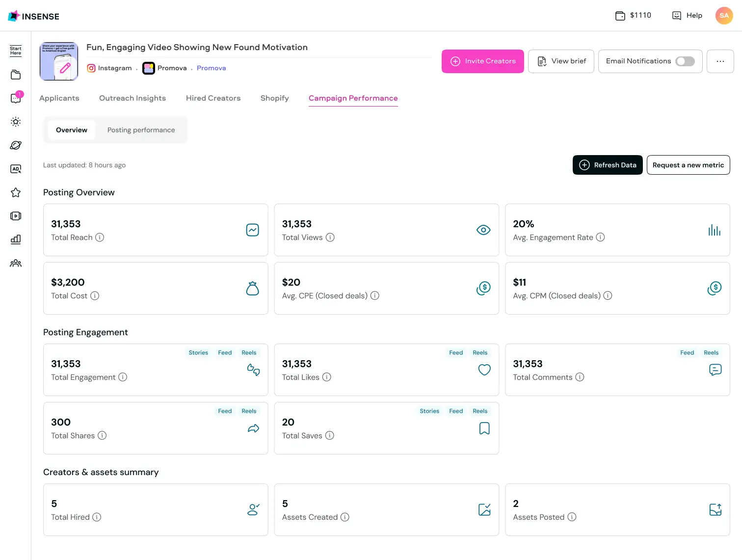Click the Insense logo
Viewport: 742px width, 560px height.
(x=33, y=16)
